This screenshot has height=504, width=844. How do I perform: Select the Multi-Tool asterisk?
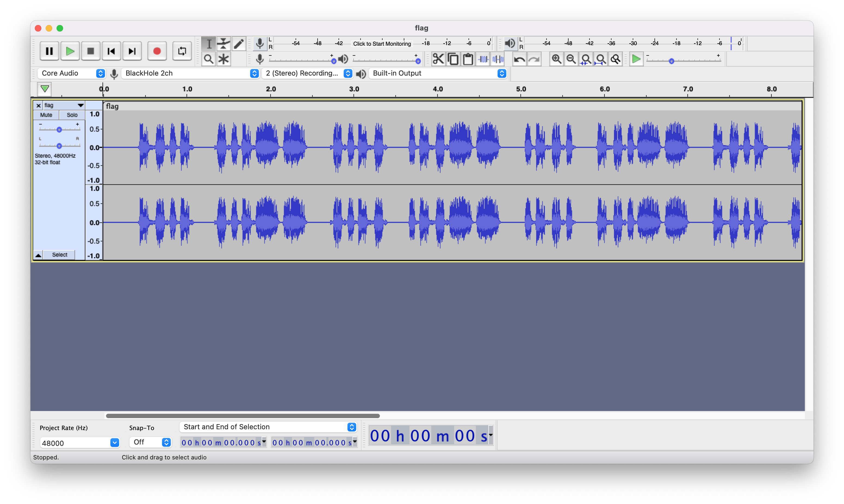224,59
